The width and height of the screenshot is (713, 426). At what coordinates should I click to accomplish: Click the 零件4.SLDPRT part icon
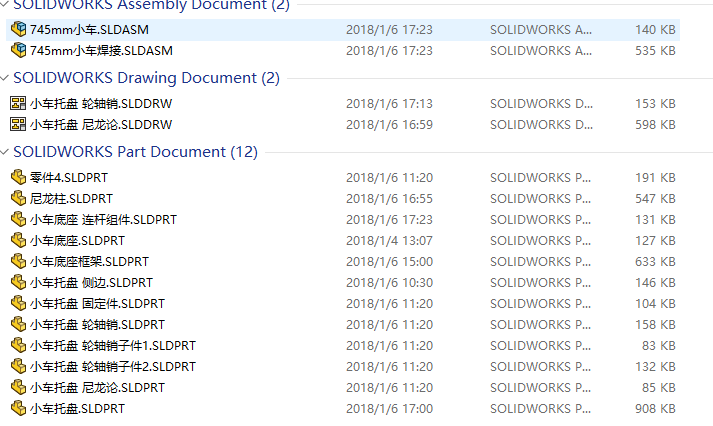[18, 177]
